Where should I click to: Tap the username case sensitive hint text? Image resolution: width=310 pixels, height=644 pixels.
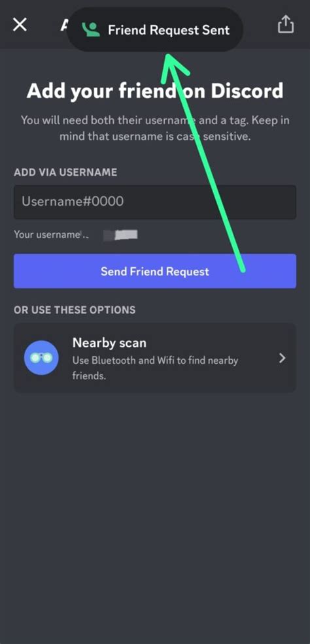155,129
